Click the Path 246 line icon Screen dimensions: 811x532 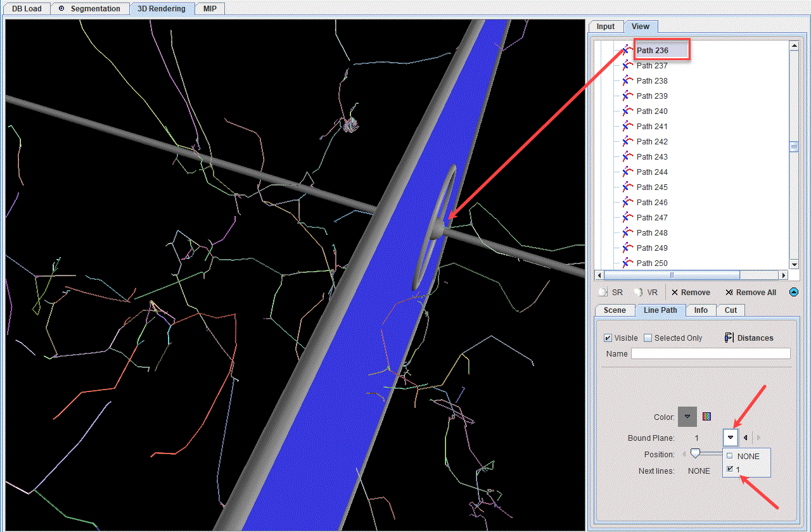tap(628, 202)
